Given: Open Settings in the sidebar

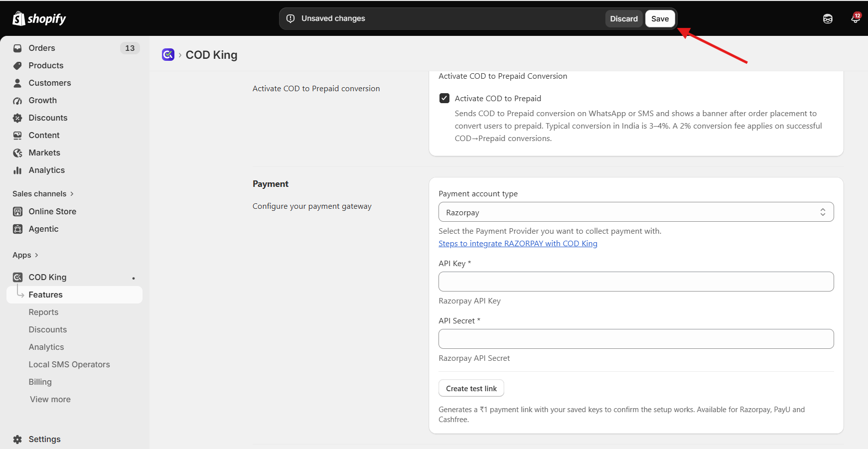Looking at the screenshot, I should point(44,439).
